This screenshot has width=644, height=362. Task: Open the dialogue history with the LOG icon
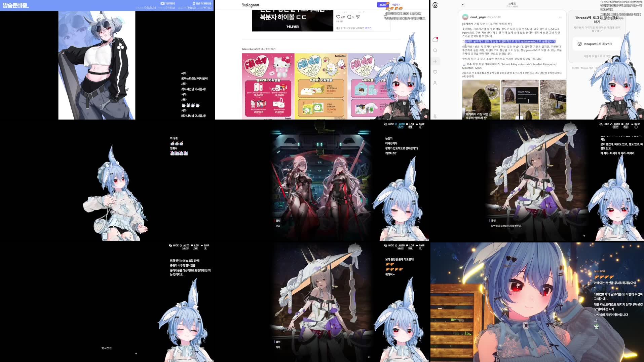pyautogui.click(x=411, y=124)
